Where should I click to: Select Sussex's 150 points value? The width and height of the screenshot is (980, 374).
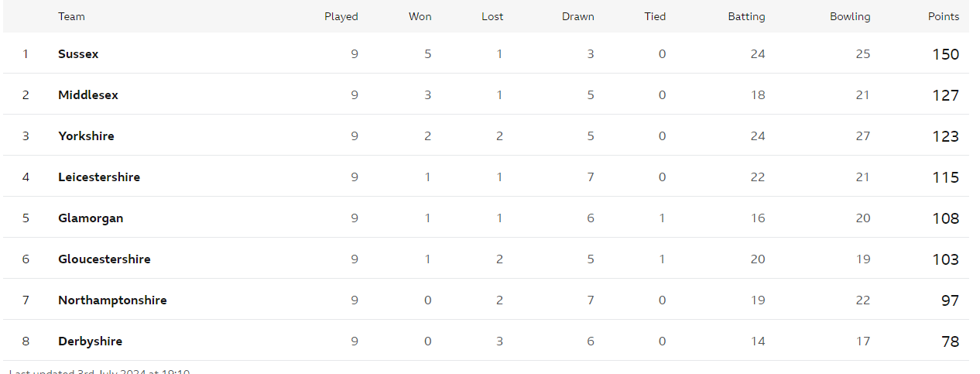pyautogui.click(x=946, y=54)
